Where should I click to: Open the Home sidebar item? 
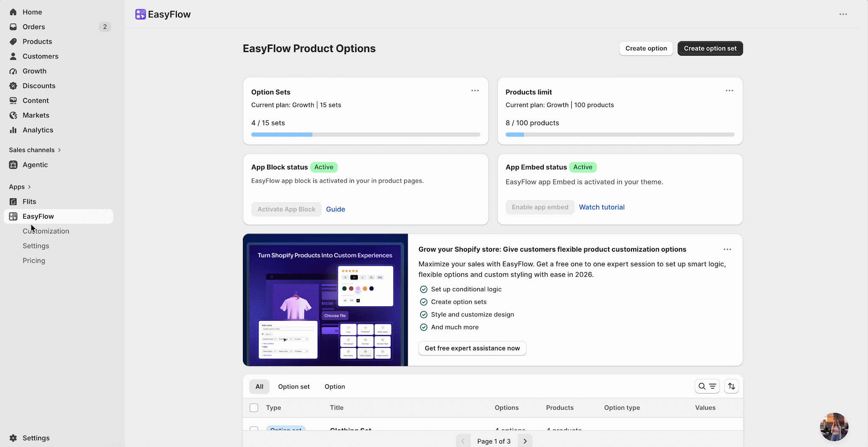click(58, 12)
